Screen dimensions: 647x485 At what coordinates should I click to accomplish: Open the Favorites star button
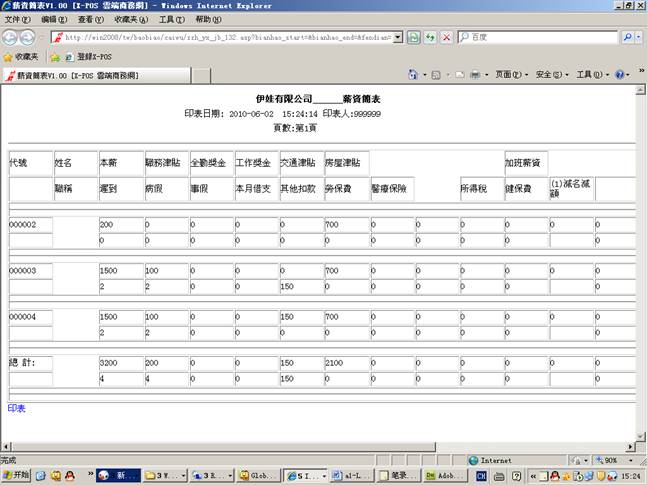click(x=21, y=57)
